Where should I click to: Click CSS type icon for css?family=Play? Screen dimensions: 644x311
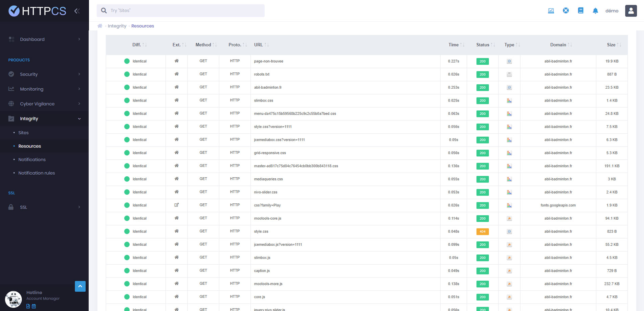point(509,205)
